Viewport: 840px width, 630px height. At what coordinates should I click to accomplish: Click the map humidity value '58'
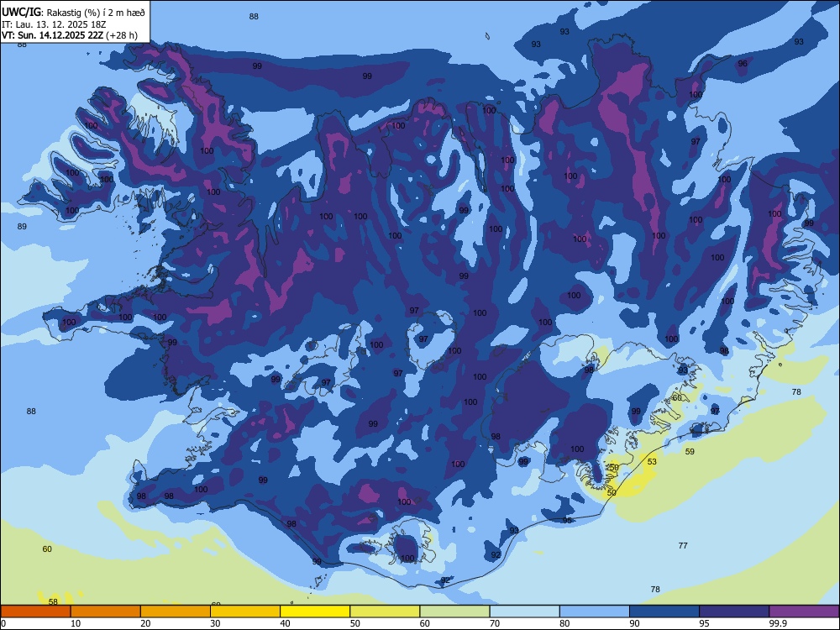[53, 602]
